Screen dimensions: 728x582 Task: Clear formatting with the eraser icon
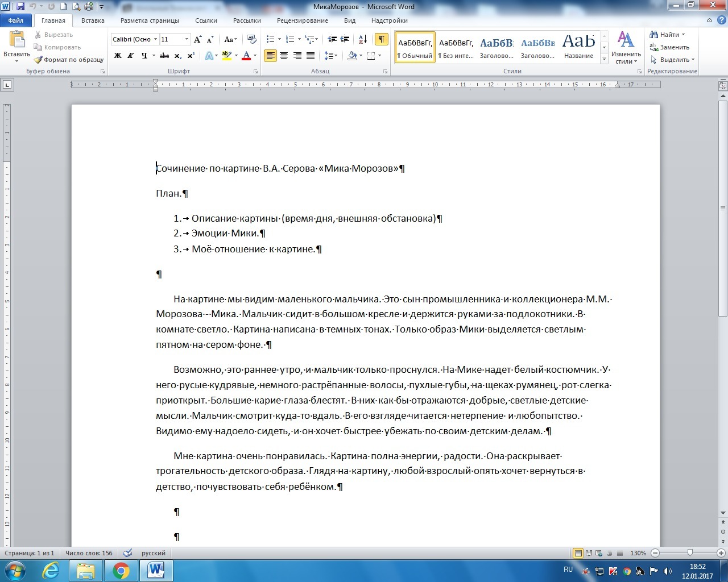point(253,39)
